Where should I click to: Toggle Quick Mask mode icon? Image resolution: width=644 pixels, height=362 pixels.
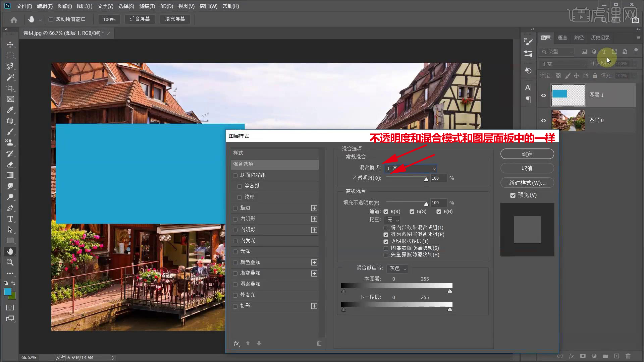10,308
